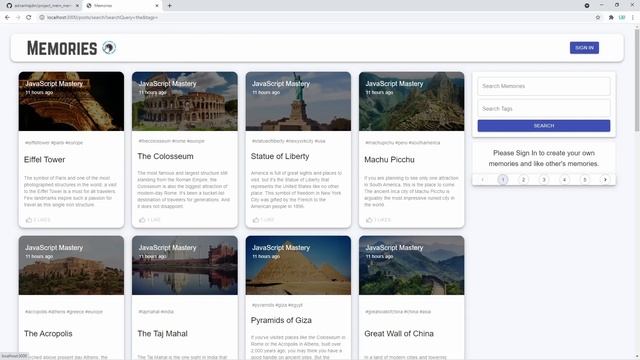Go to pagination page 4
The width and height of the screenshot is (640, 360).
click(x=564, y=180)
